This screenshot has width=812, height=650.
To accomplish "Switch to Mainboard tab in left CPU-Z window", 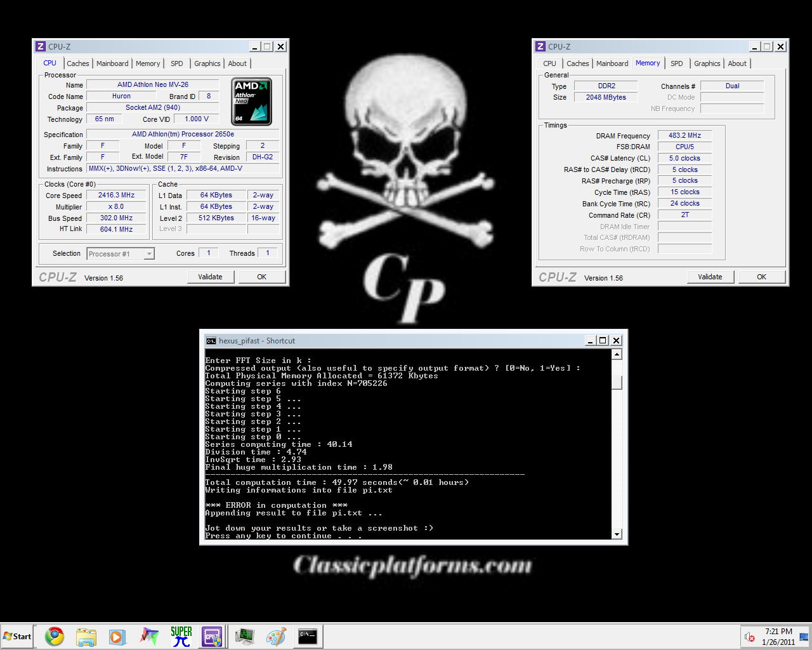I will coord(112,63).
